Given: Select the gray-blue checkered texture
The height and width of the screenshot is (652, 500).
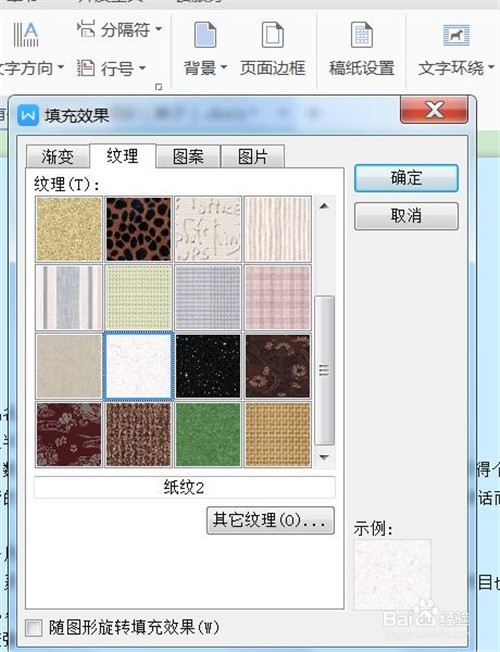Looking at the screenshot, I should pyautogui.click(x=208, y=298).
